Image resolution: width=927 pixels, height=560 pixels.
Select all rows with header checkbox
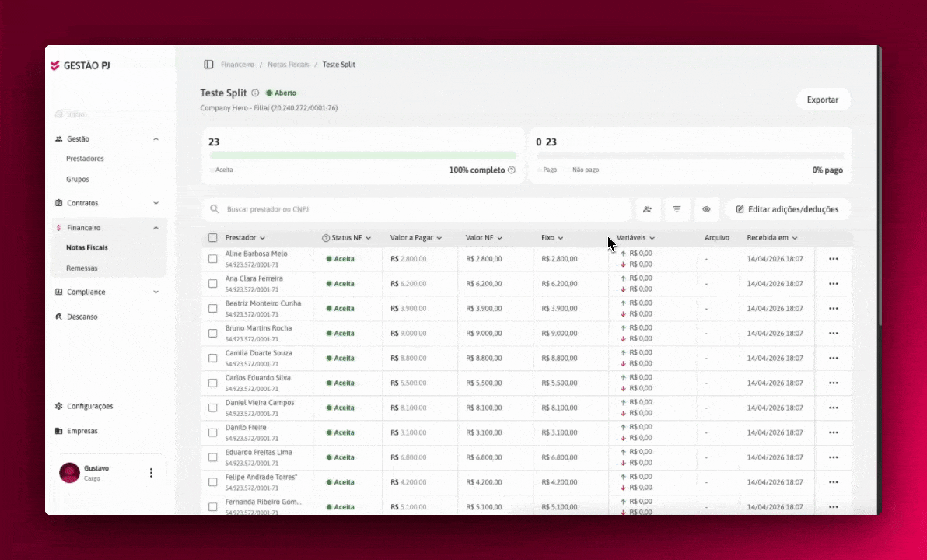[x=213, y=238]
